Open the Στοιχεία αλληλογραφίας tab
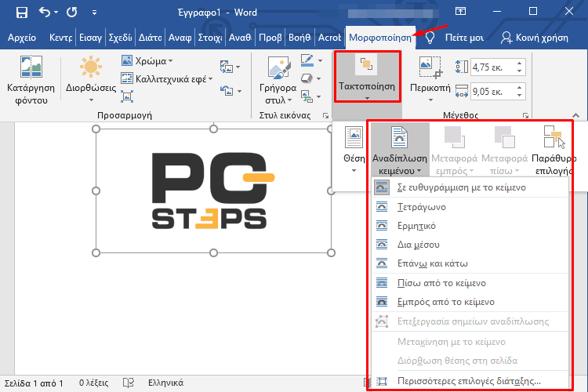588x392 pixels. click(209, 38)
